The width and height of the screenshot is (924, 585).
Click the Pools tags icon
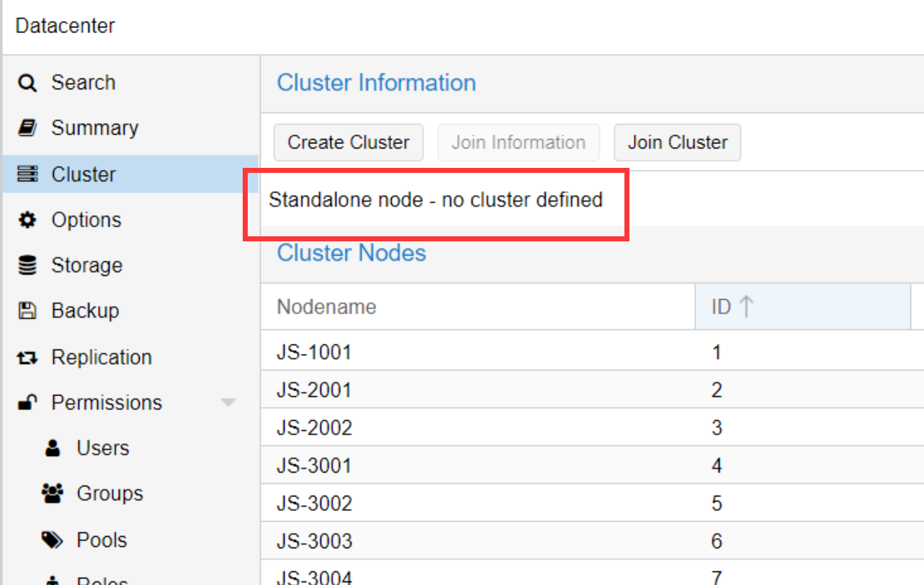(x=52, y=540)
